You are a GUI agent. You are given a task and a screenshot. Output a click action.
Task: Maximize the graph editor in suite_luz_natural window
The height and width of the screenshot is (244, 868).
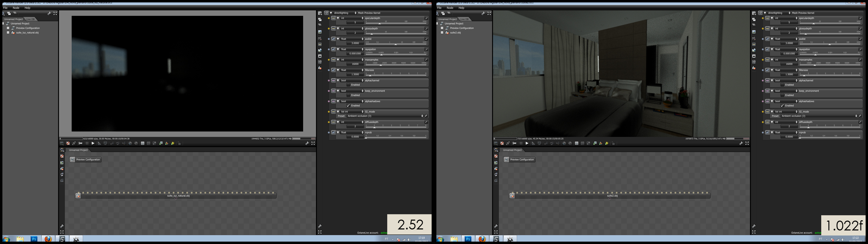coord(62,232)
